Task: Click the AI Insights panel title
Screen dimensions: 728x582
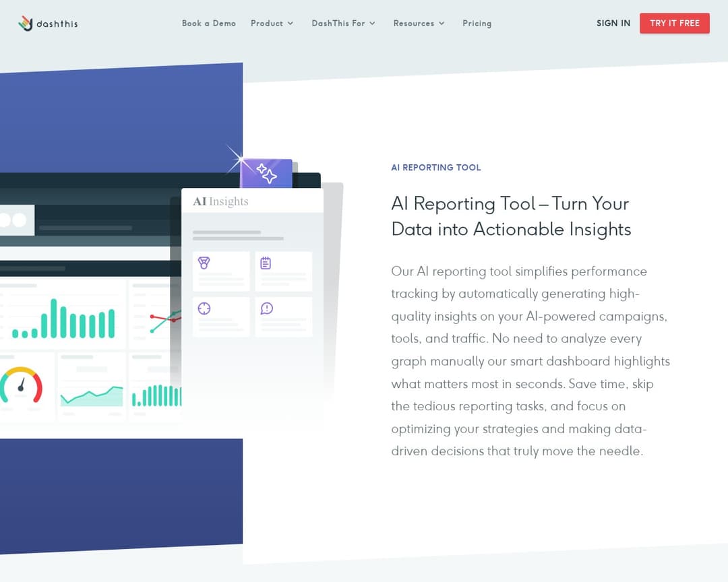Action: point(220,201)
